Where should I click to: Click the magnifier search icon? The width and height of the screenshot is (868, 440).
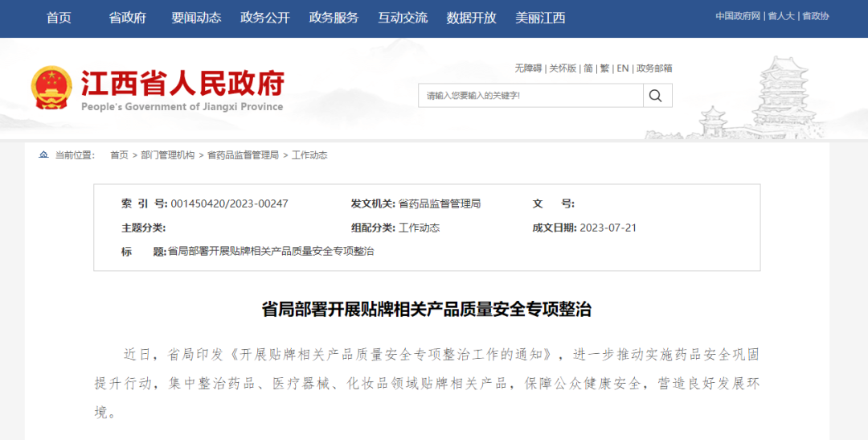coord(656,96)
